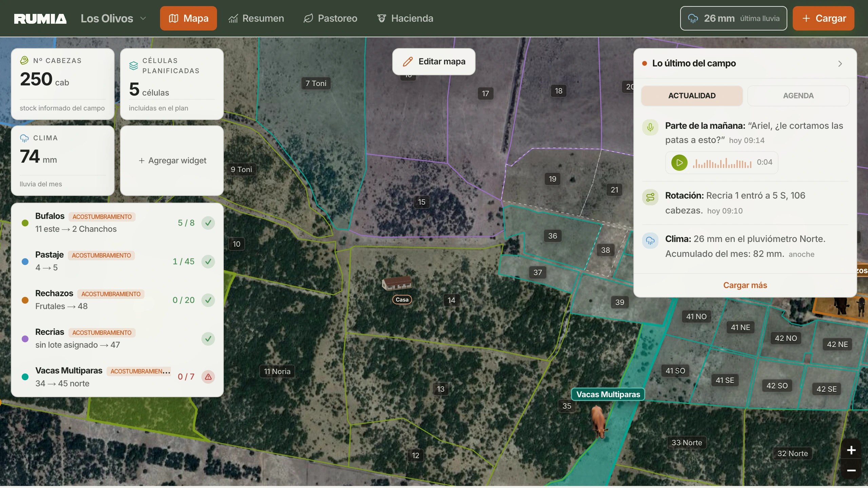The width and height of the screenshot is (868, 488).
Task: Select the AGENDA toggle
Action: (x=798, y=96)
